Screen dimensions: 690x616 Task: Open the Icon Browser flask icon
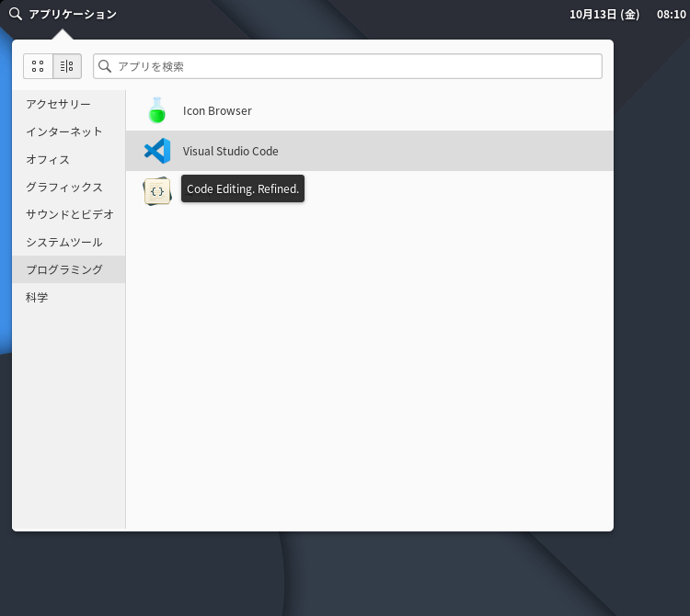tap(157, 110)
